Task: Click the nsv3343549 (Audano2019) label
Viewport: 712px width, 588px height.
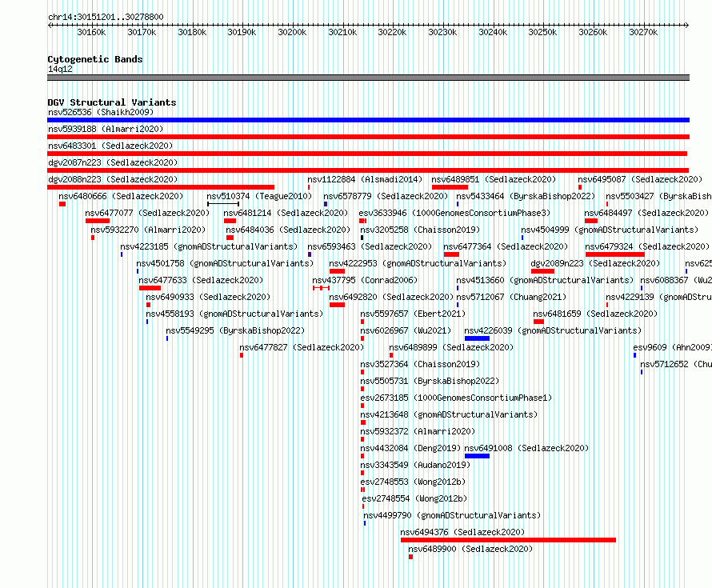Action: pyautogui.click(x=415, y=465)
